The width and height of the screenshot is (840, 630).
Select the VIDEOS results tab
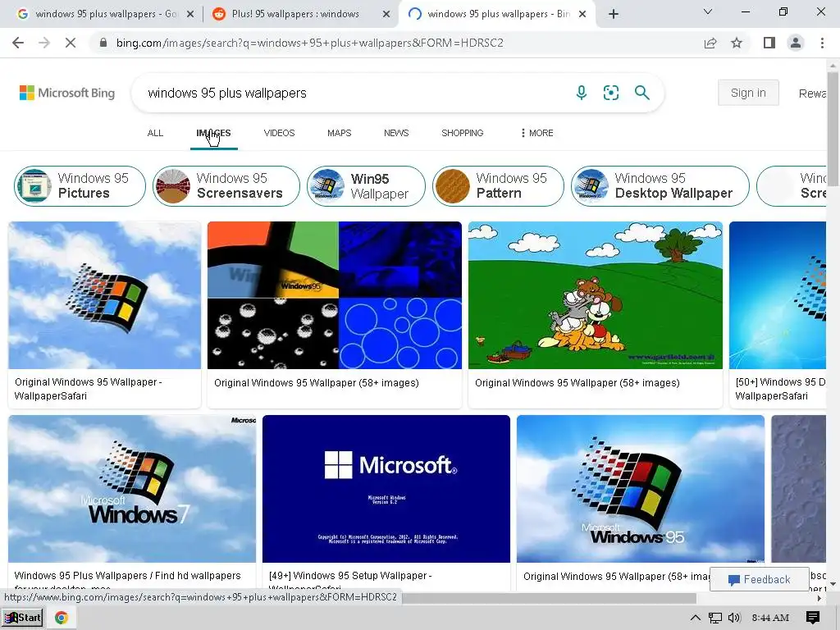[279, 133]
